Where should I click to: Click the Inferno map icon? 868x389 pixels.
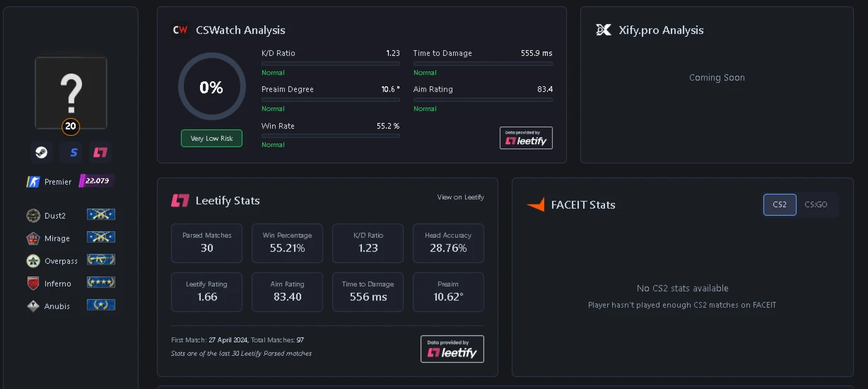click(x=33, y=284)
